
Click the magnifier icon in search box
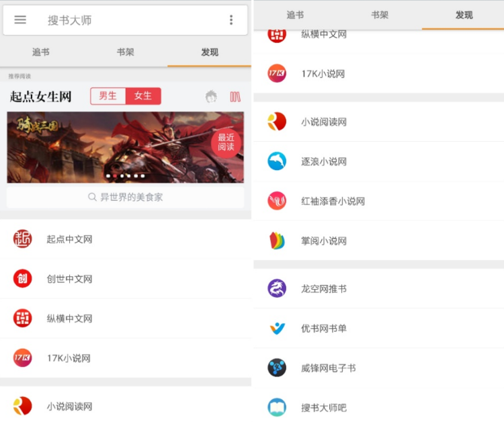pyautogui.click(x=92, y=197)
